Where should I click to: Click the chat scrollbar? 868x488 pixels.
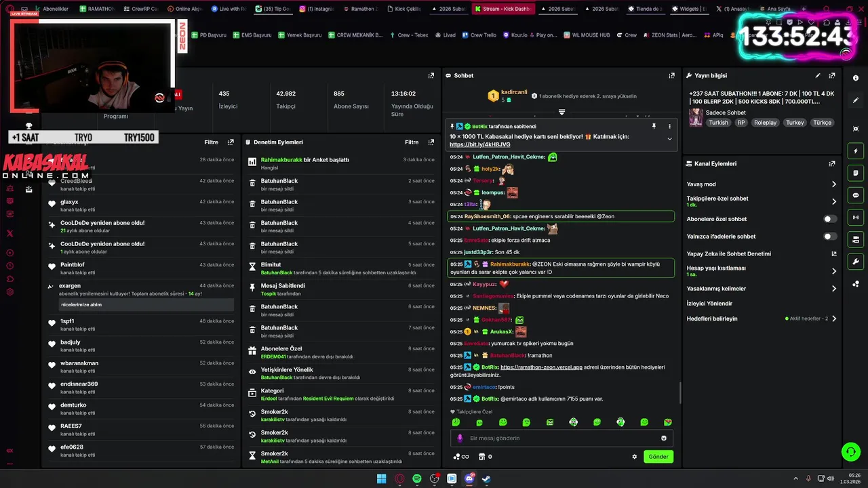click(x=679, y=392)
